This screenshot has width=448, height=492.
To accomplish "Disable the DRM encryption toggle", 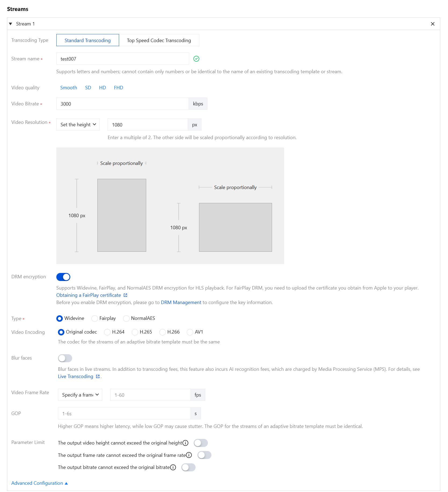I will (63, 277).
